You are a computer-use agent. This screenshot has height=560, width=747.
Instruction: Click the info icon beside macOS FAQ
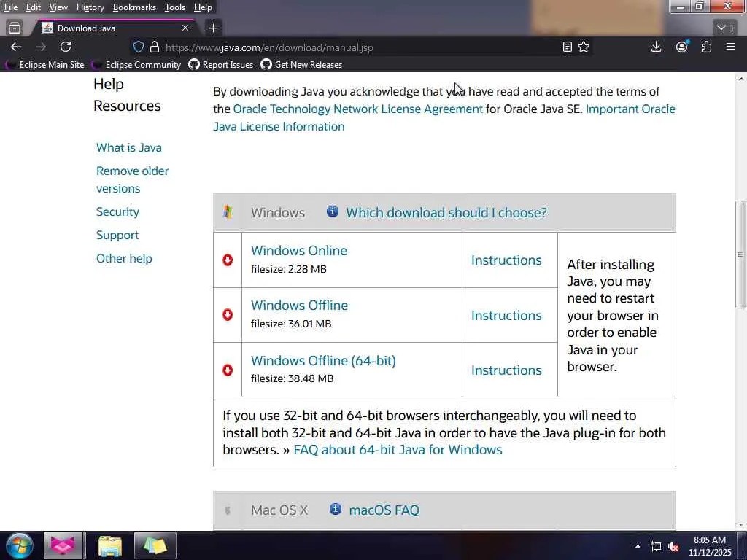pyautogui.click(x=336, y=509)
